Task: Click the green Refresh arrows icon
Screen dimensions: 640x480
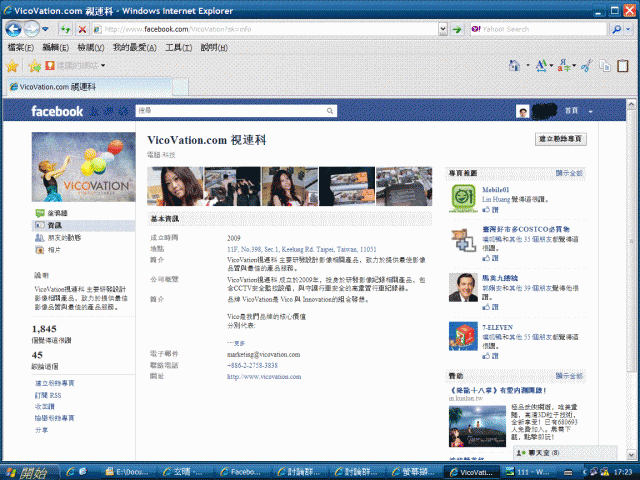Action: (65, 29)
